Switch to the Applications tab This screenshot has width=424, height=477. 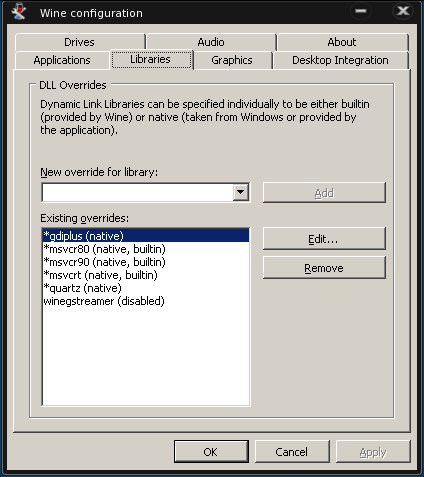(x=62, y=60)
